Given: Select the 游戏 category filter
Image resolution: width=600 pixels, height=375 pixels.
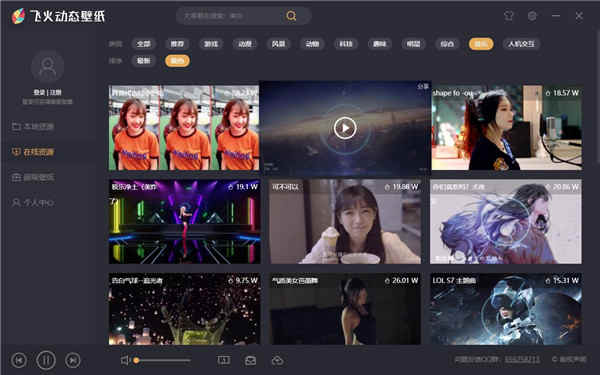Looking at the screenshot, I should [x=211, y=44].
